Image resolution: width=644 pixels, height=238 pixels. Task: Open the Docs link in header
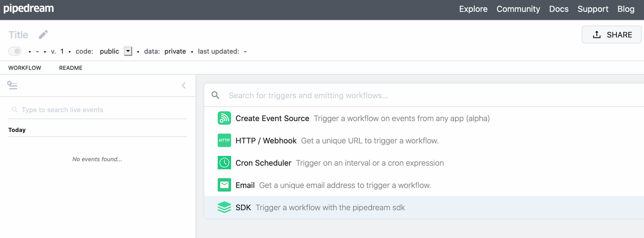tap(559, 9)
